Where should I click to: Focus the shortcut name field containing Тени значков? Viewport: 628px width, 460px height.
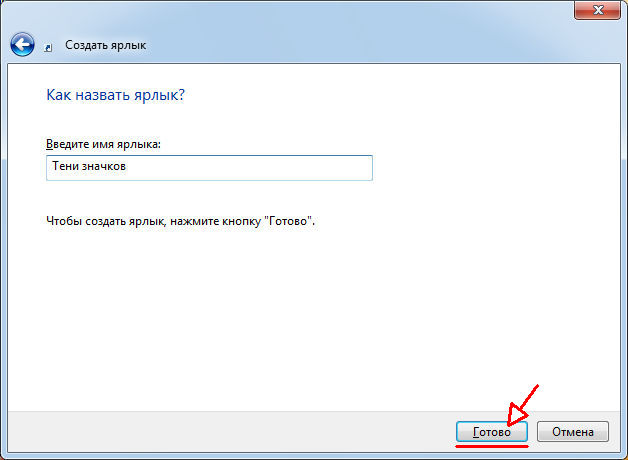(x=209, y=168)
